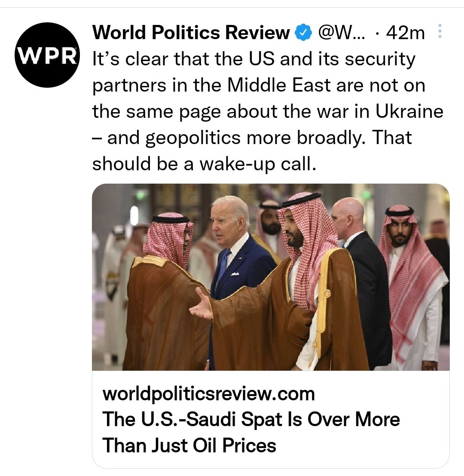Screen dimensions: 464x476
Task: Open The U.S.-Saudi Spat headline
Action: 251,420
